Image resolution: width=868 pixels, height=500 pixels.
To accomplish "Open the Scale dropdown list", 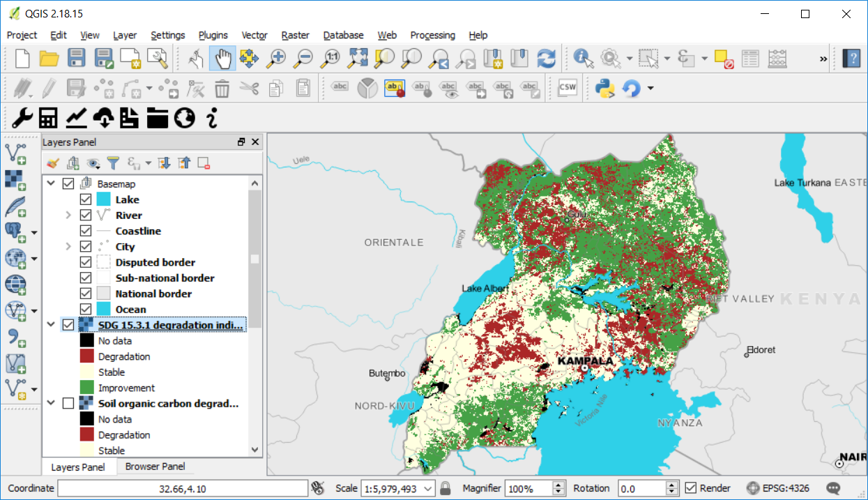I will [428, 488].
